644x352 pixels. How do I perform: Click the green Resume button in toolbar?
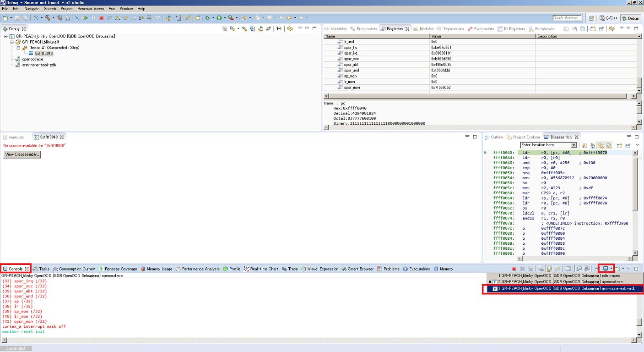click(85, 18)
